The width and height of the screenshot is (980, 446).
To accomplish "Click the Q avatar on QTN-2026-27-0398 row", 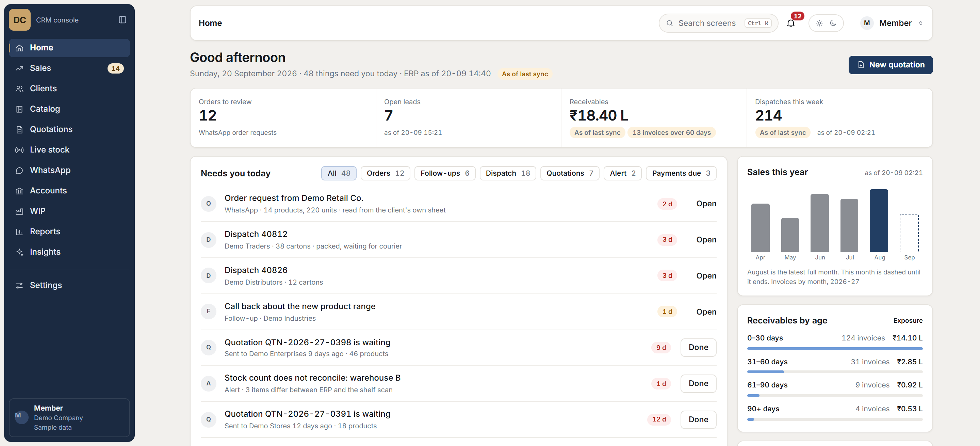I will coord(209,348).
